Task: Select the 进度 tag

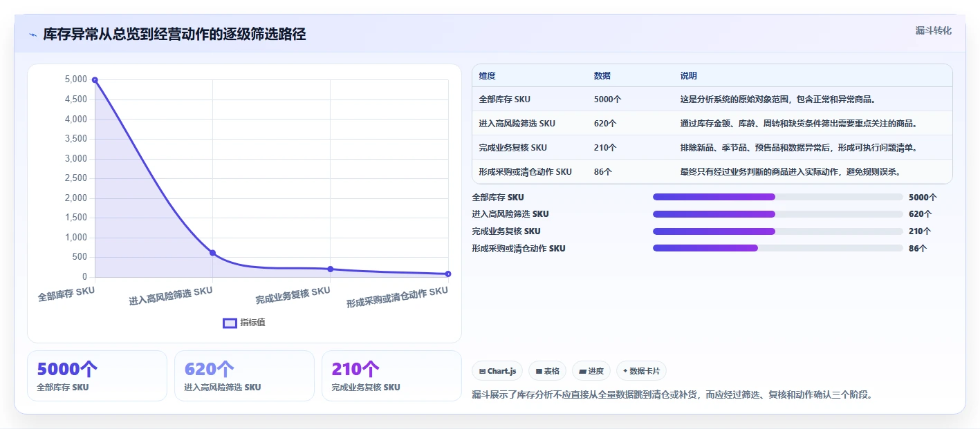Action: (591, 371)
